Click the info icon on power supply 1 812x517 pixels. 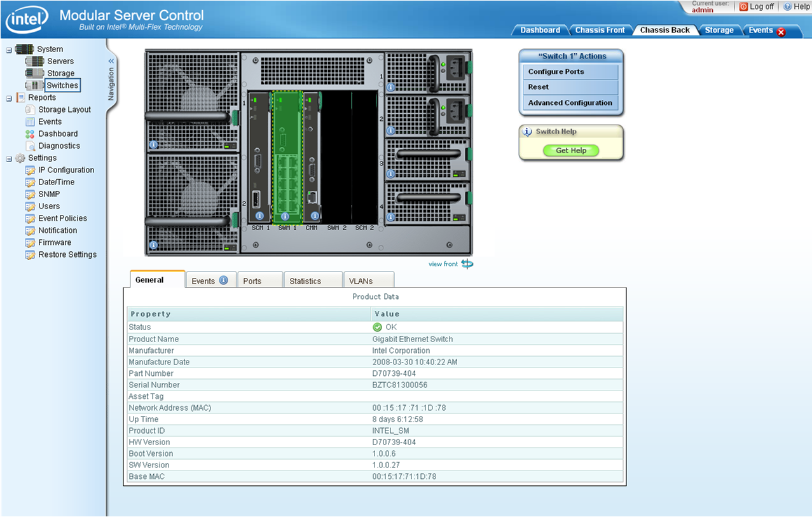click(x=391, y=87)
